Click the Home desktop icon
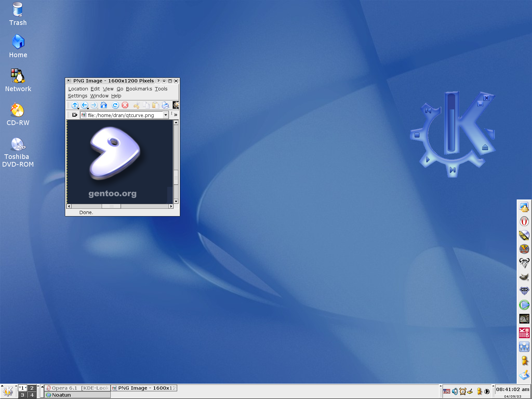This screenshot has width=532, height=399. (x=18, y=47)
